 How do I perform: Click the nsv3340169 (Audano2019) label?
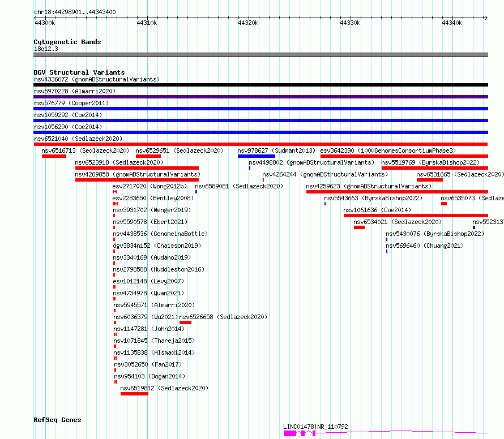coord(152,257)
